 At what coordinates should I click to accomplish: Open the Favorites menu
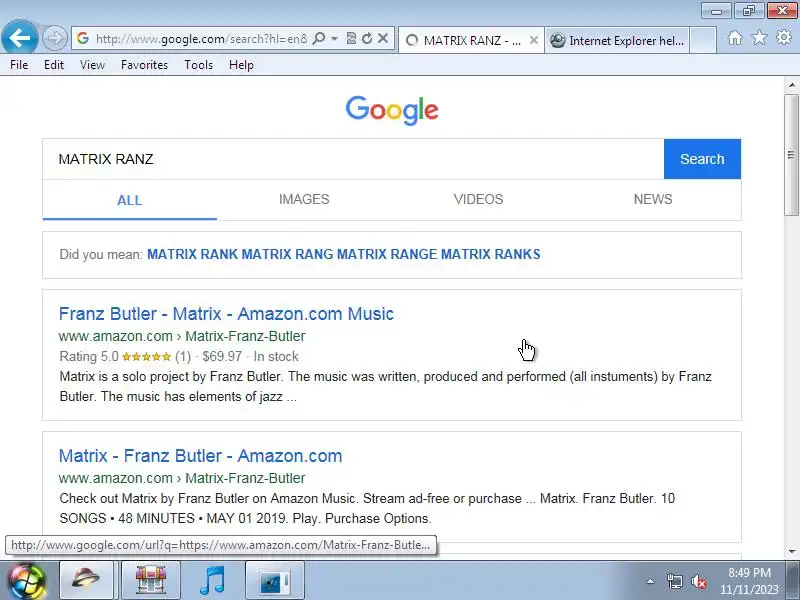tap(144, 65)
